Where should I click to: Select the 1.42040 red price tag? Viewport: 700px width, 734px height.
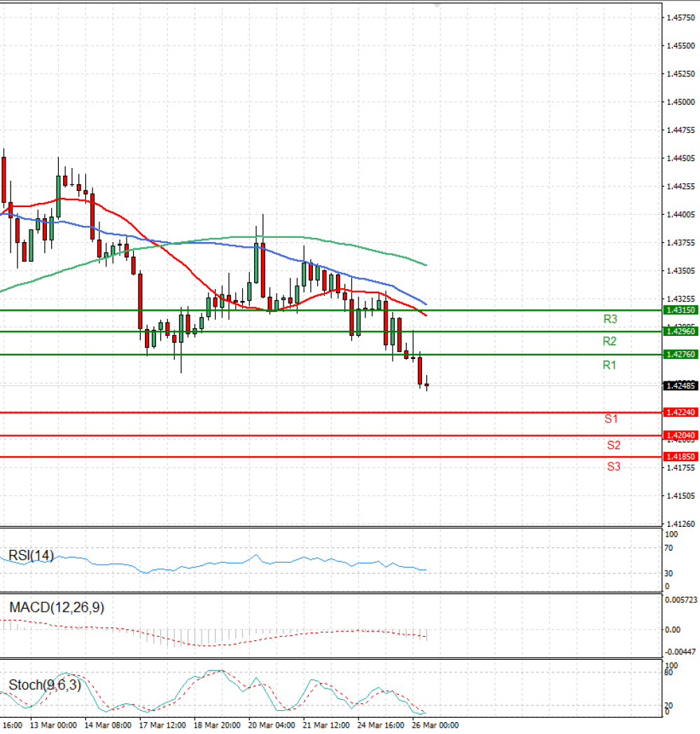(x=681, y=435)
